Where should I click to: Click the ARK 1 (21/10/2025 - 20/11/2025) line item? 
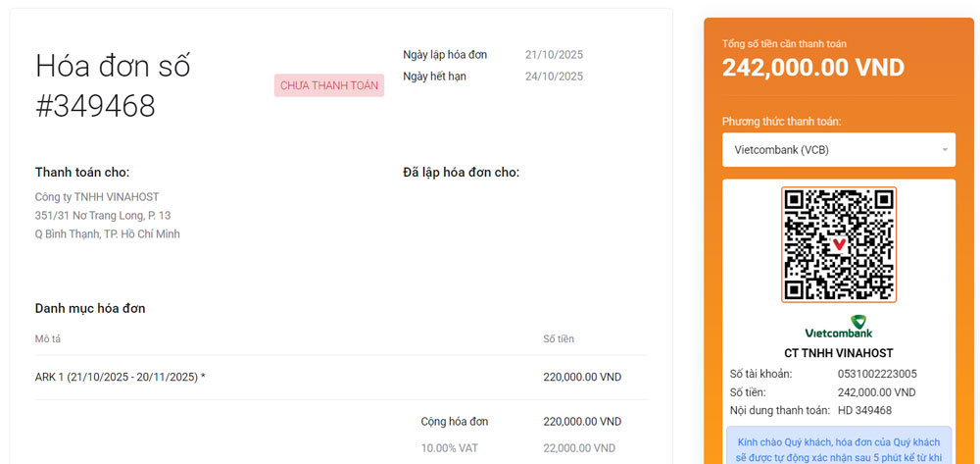tap(120, 377)
